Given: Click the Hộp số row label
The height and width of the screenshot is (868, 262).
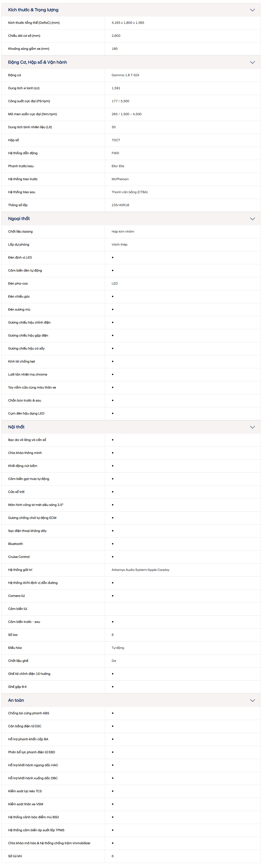Looking at the screenshot, I should coord(13,140).
